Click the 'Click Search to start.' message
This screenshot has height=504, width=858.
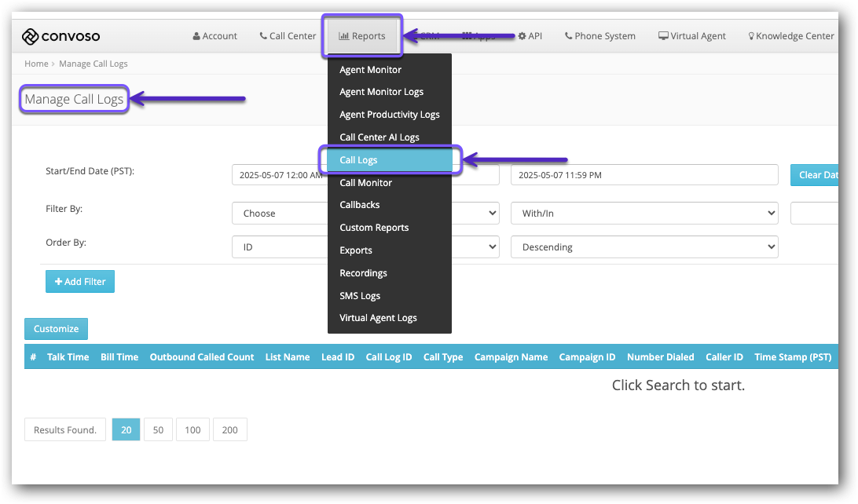point(678,385)
